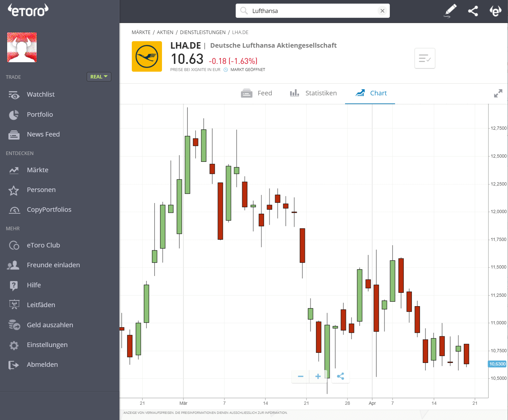Viewport: 508px width, 420px height.
Task: Click Freunde einladen link
Action: [53, 265]
